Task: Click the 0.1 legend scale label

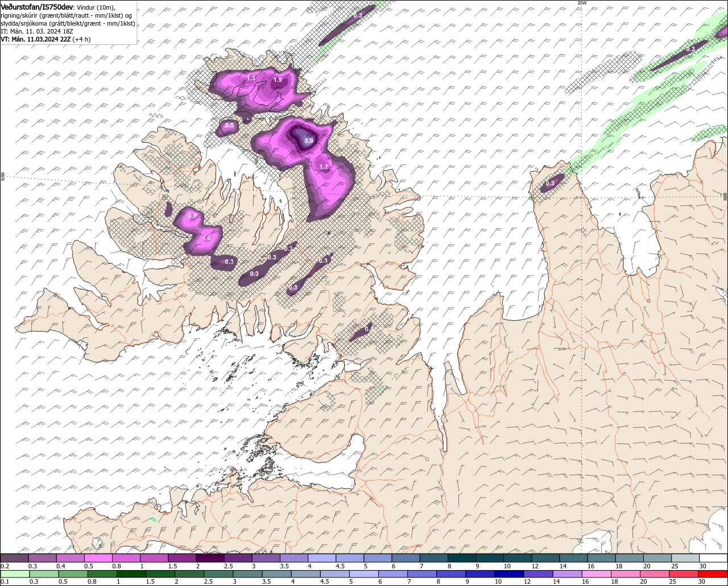Action: click(5, 581)
